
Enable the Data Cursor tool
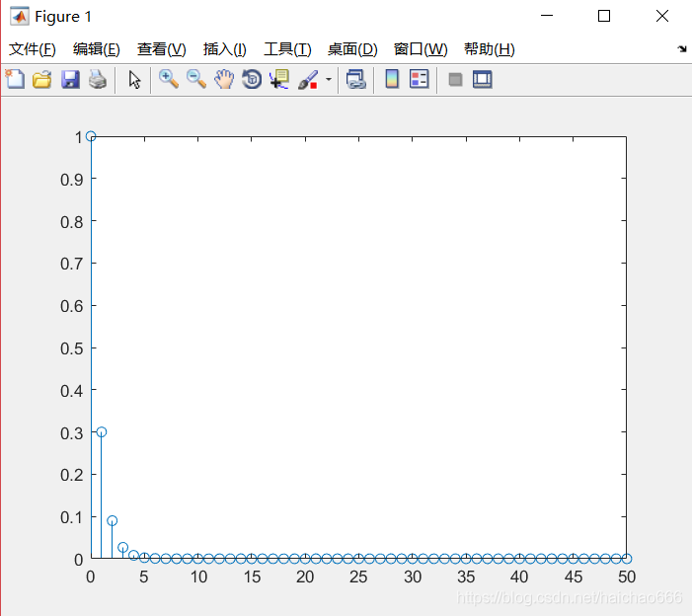(x=279, y=79)
